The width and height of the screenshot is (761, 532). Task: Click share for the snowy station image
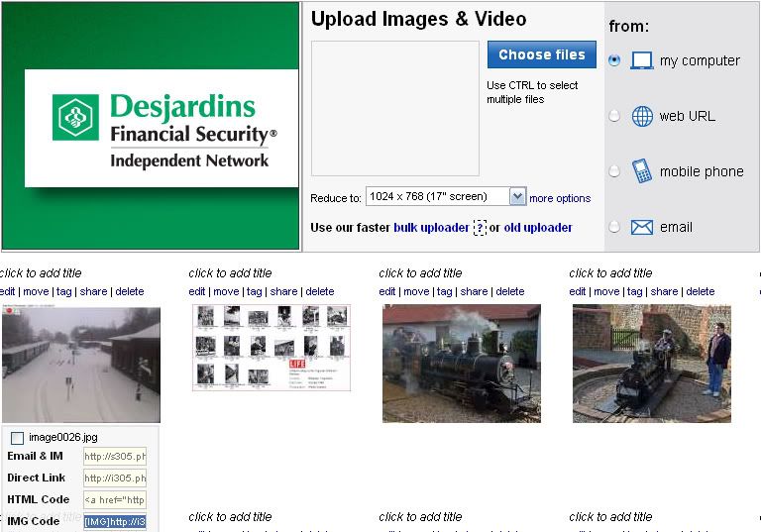(93, 291)
